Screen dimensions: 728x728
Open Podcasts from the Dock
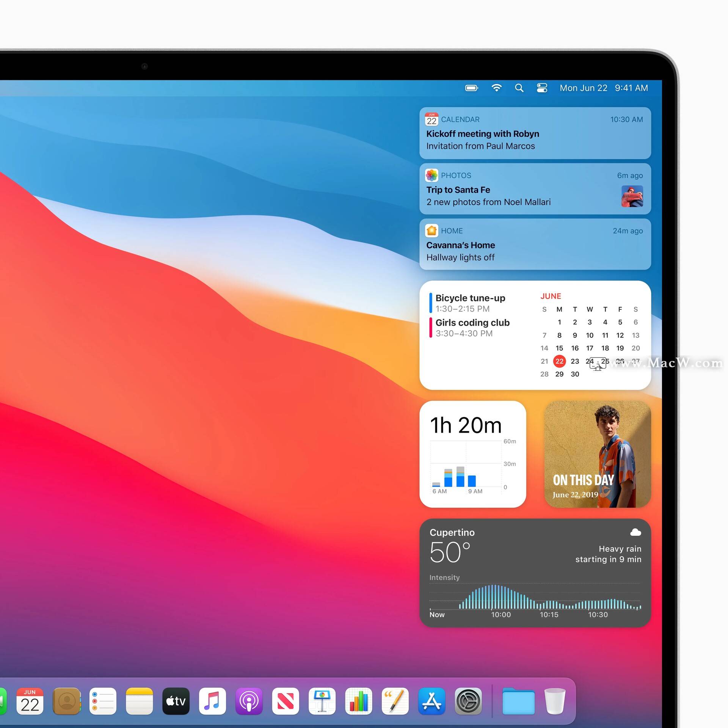(x=249, y=701)
